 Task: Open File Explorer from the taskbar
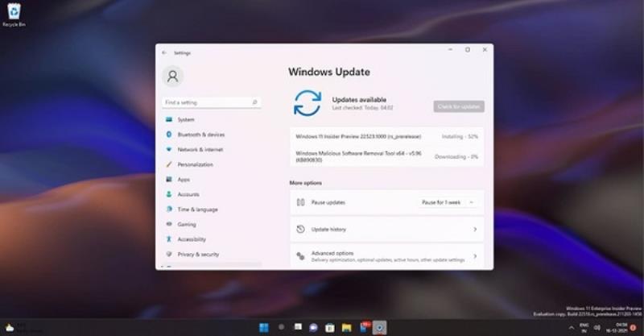[347, 328]
